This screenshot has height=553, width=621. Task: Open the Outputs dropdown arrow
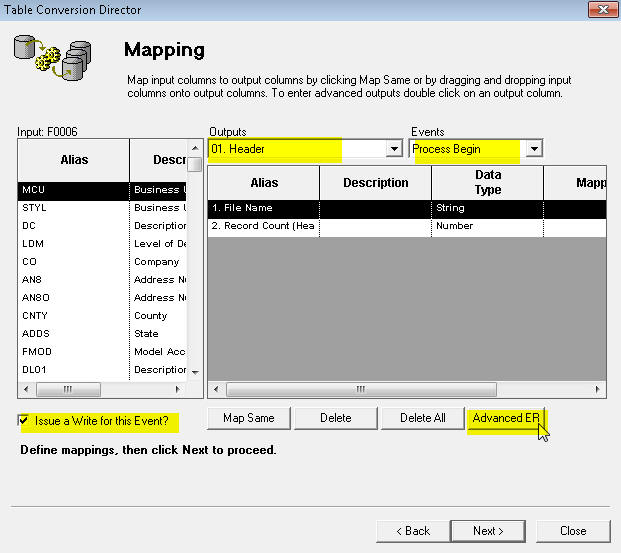[x=394, y=149]
